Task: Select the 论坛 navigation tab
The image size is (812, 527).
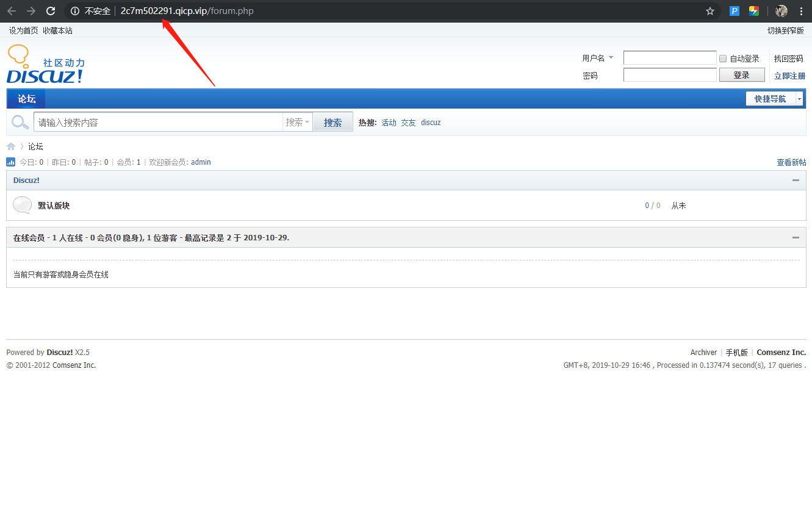Action: pyautogui.click(x=26, y=99)
